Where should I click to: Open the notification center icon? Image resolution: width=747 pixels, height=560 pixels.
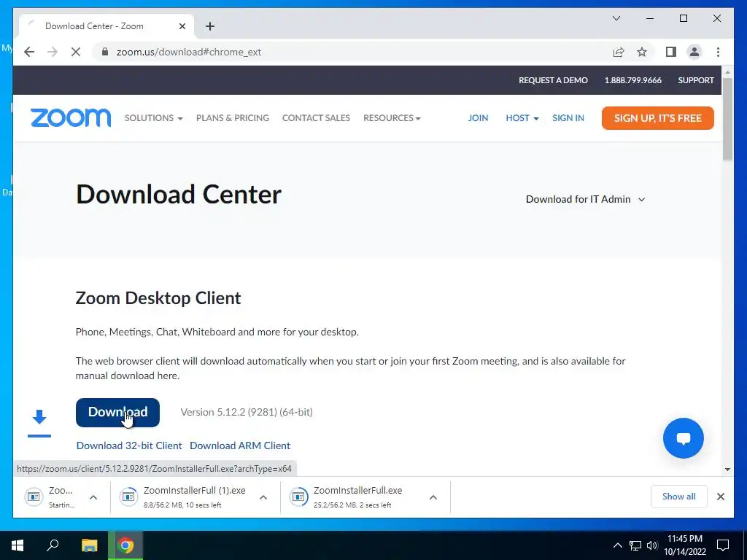pyautogui.click(x=723, y=545)
